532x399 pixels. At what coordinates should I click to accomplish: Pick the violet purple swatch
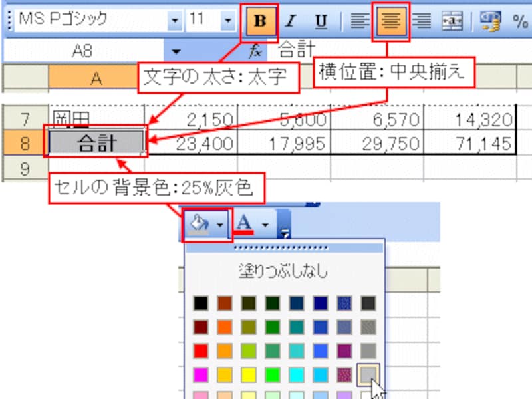pos(344,351)
